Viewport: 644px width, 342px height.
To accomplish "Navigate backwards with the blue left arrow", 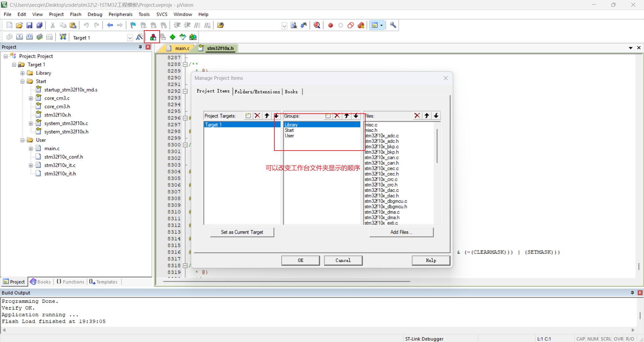I will (110, 25).
